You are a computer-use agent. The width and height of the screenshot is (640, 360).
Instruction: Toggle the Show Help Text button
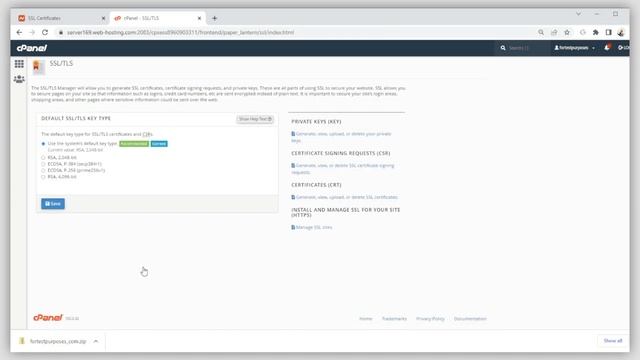(255, 119)
